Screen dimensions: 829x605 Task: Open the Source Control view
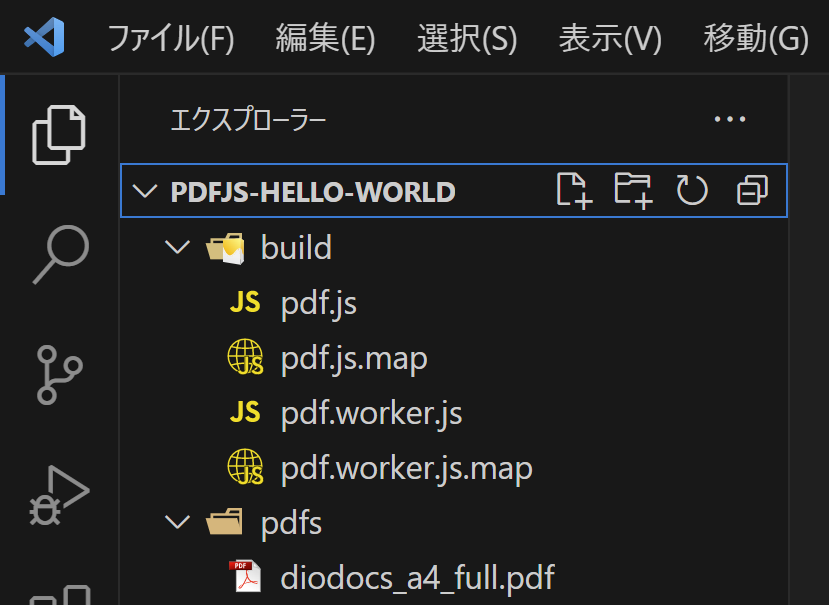59,374
